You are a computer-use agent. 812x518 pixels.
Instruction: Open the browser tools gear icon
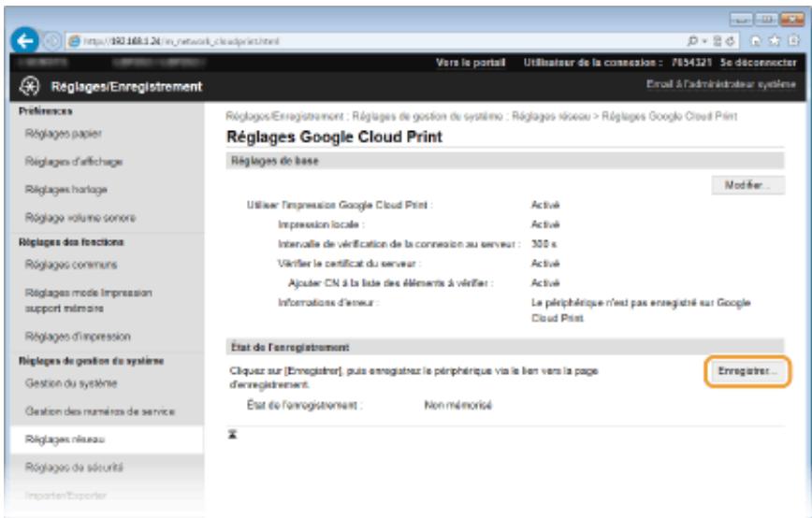pyautogui.click(x=793, y=41)
